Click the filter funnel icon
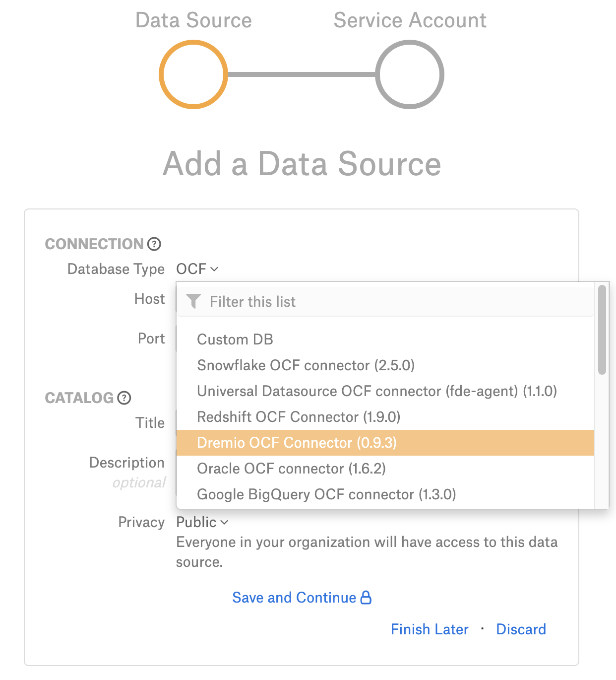Image resolution: width=616 pixels, height=680 pixels. point(193,301)
